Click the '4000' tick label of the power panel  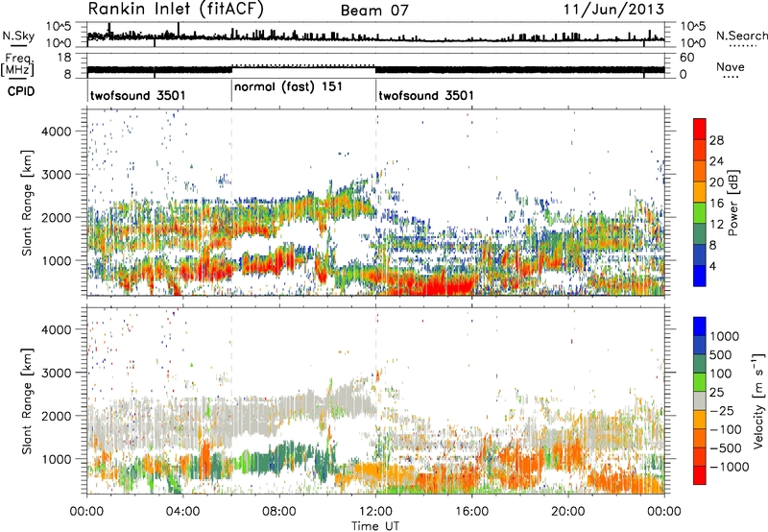57,132
